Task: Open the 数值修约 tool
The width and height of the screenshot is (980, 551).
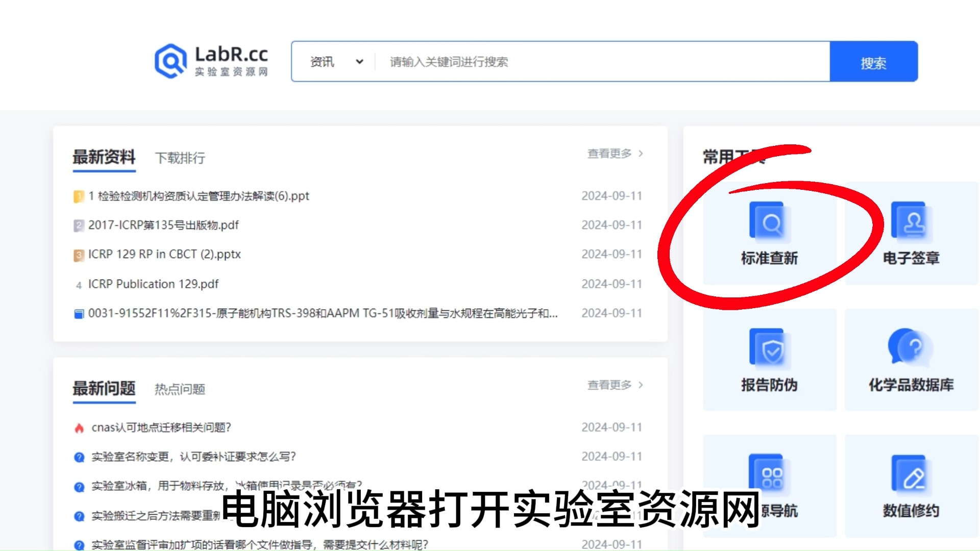Action: click(912, 486)
